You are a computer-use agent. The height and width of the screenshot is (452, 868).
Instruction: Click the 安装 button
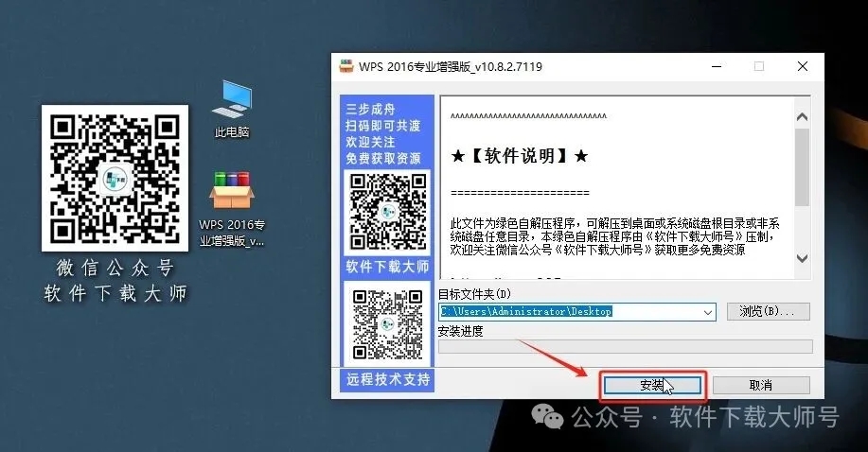click(x=653, y=385)
